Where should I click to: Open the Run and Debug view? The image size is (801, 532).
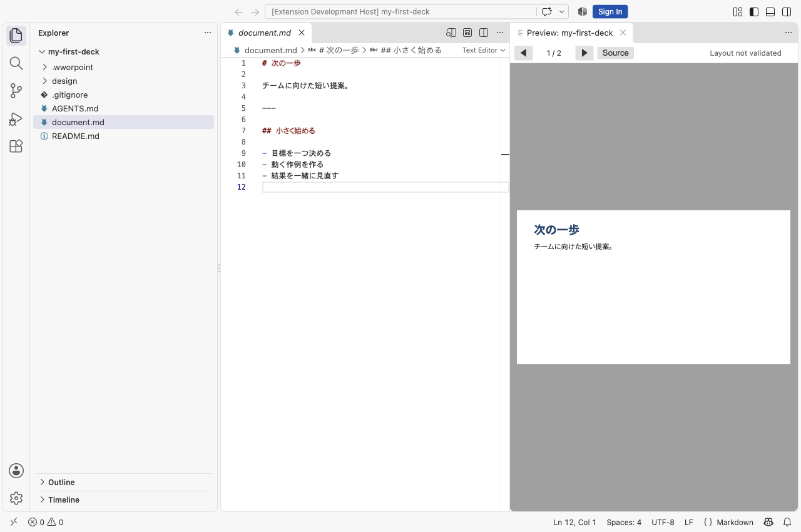16,119
